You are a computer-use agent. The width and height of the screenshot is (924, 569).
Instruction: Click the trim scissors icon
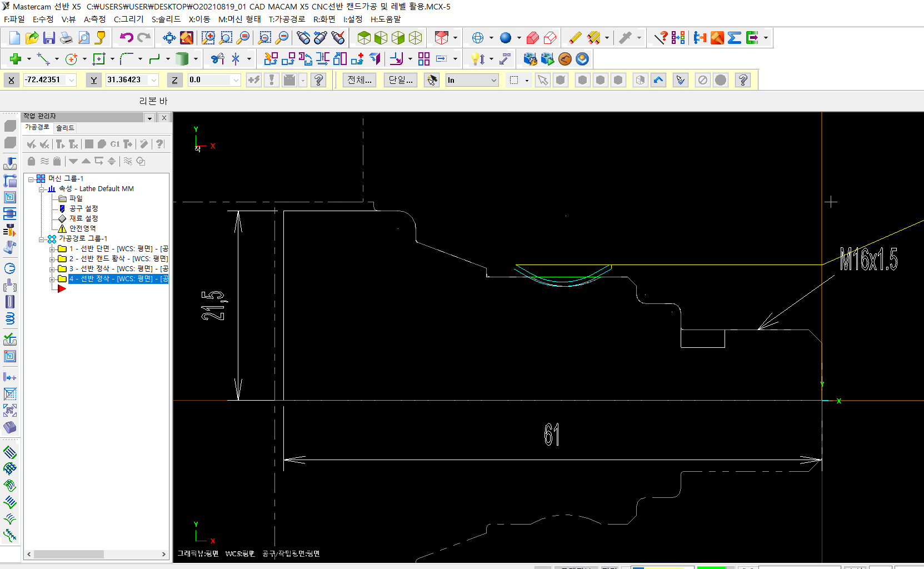coord(217,59)
